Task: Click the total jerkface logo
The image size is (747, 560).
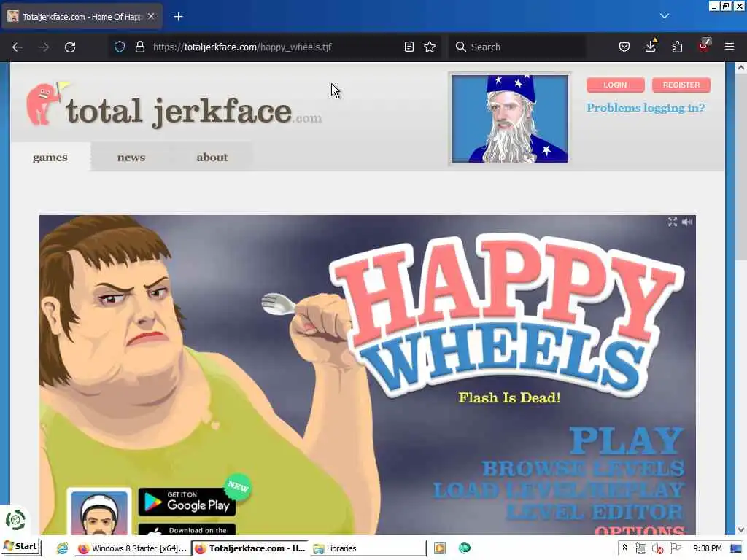Action: tap(174, 106)
